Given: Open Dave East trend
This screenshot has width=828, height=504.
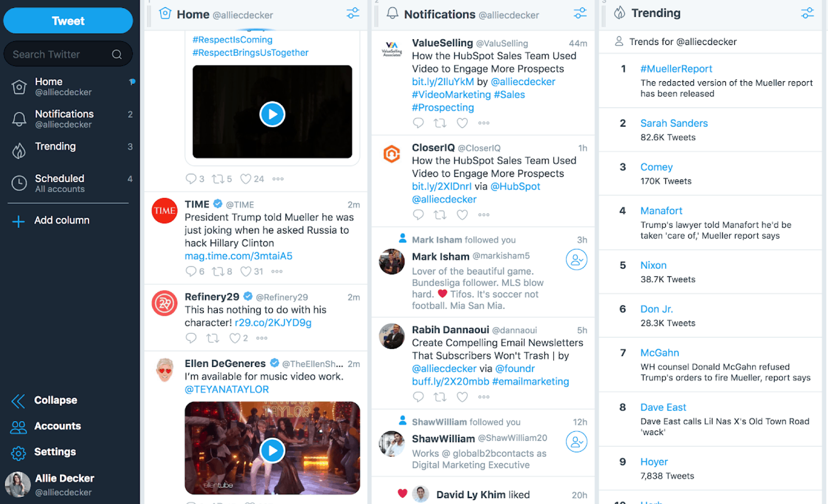Looking at the screenshot, I should pyautogui.click(x=663, y=408).
